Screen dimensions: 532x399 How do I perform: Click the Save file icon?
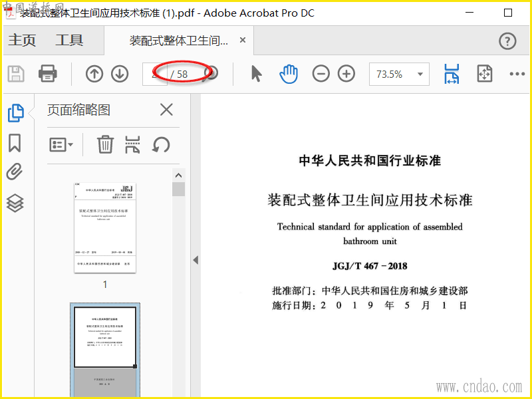[x=16, y=74]
